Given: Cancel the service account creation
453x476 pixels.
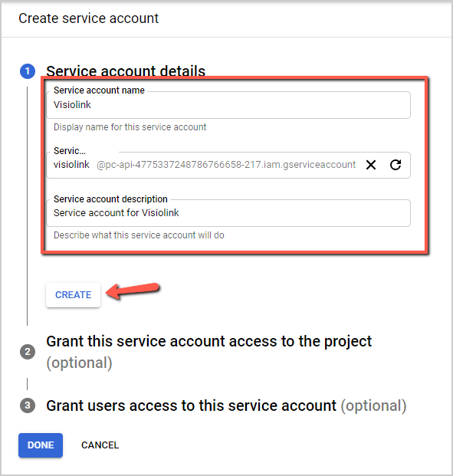Looking at the screenshot, I should coord(100,445).
